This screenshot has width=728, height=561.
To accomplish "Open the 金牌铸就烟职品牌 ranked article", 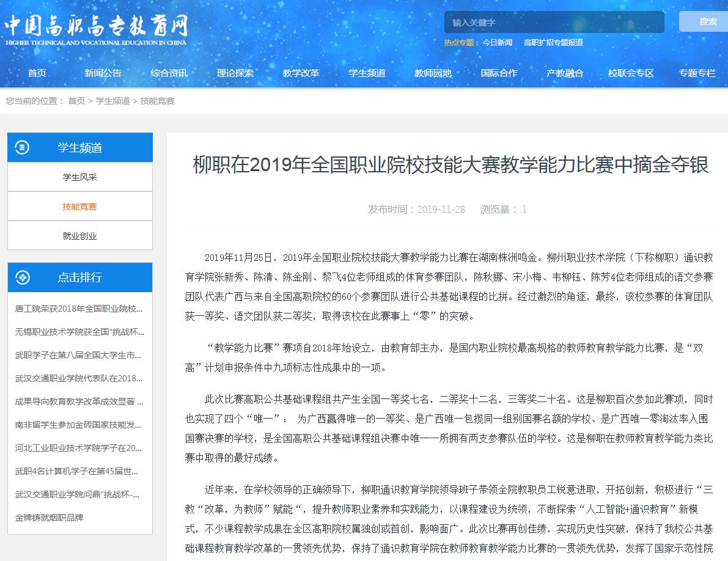I will (x=49, y=518).
